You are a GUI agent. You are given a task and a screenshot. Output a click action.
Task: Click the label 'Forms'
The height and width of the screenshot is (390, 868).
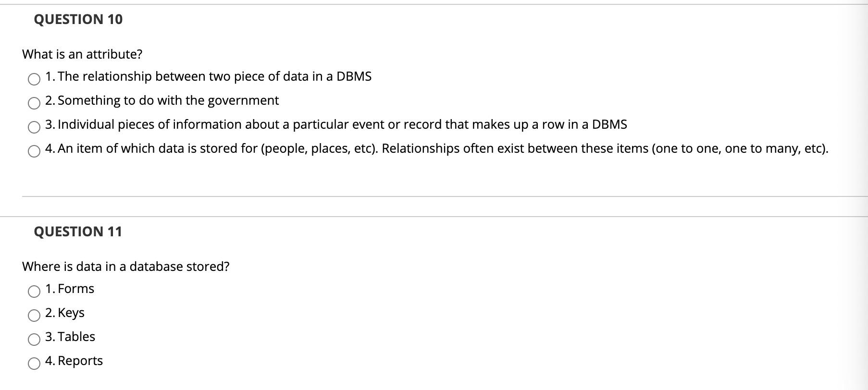tap(77, 289)
